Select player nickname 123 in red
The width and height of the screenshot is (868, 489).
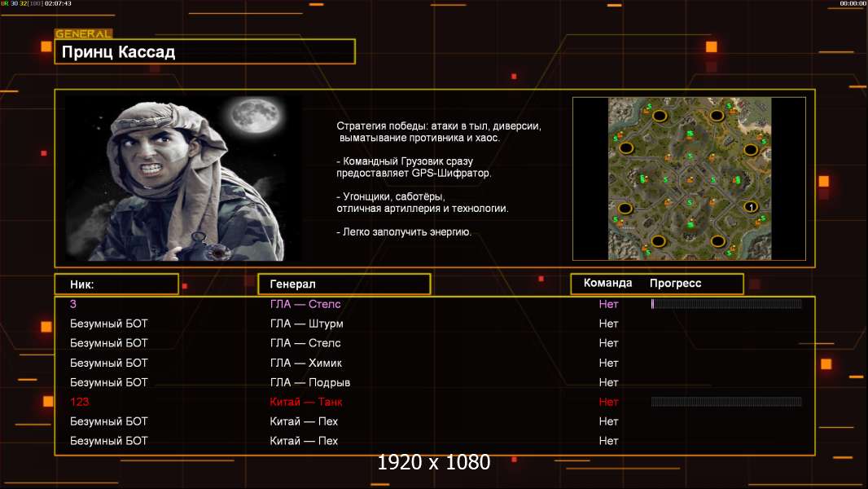point(80,402)
